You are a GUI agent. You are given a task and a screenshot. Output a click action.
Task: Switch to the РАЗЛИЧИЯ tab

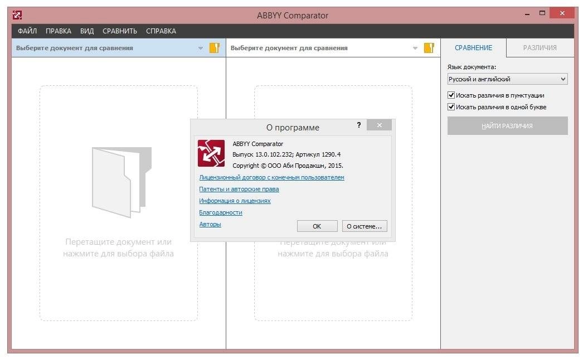pyautogui.click(x=540, y=47)
